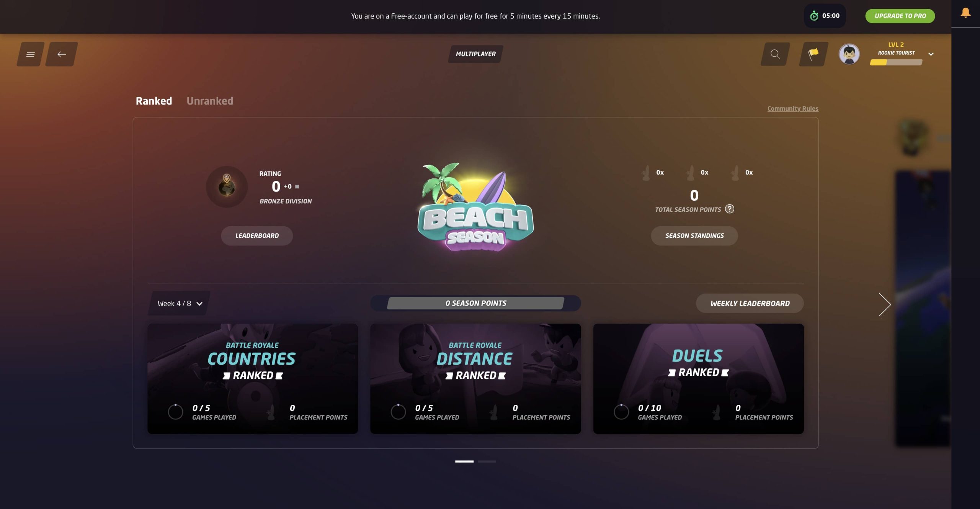This screenshot has width=980, height=509.
Task: Expand the profile level chevron
Action: pyautogui.click(x=931, y=54)
